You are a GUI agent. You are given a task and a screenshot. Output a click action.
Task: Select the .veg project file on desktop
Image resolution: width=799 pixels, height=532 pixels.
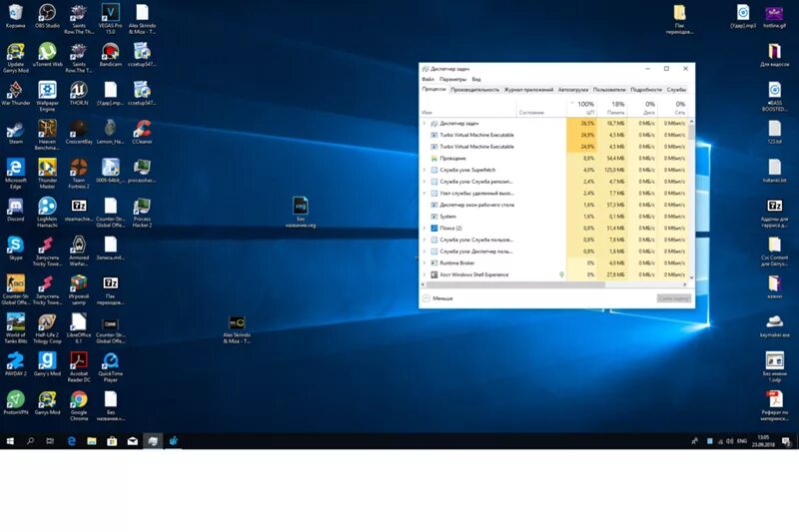pyautogui.click(x=301, y=213)
